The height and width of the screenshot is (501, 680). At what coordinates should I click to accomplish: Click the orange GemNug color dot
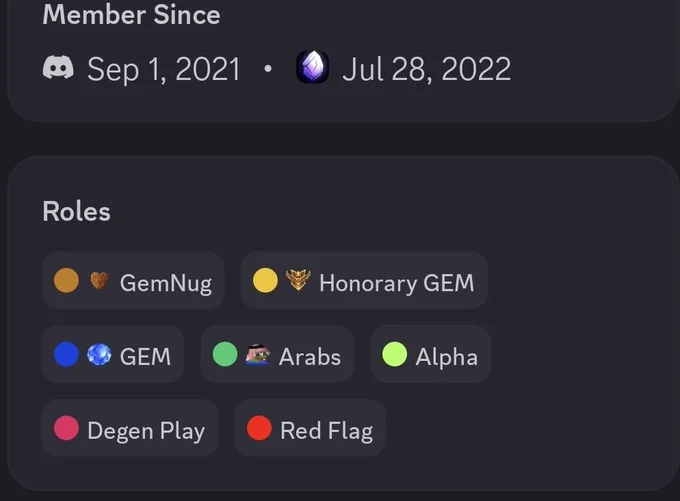click(66, 281)
